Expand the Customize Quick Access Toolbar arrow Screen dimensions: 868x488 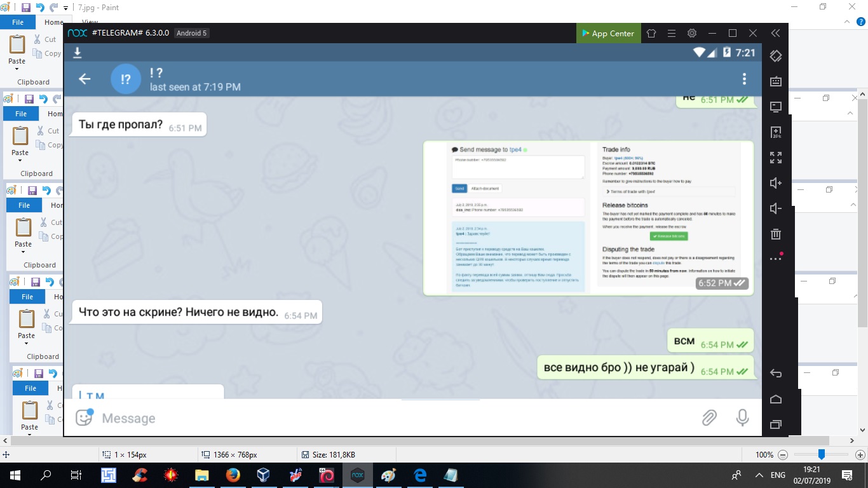point(66,8)
